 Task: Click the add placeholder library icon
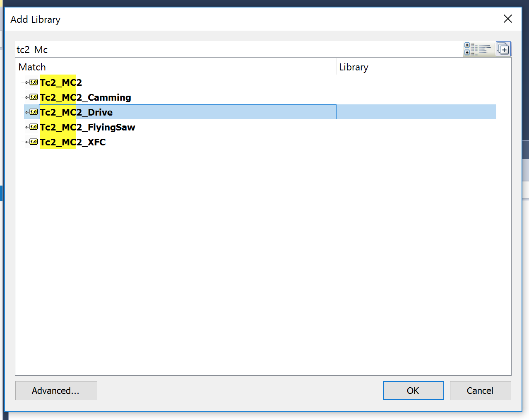pos(503,49)
